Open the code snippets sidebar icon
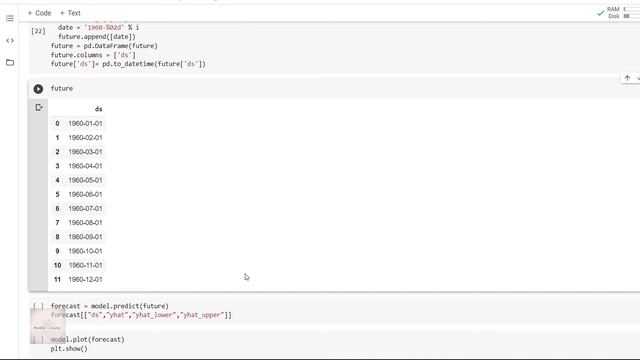Viewport: 640px width, 360px height. [10, 40]
